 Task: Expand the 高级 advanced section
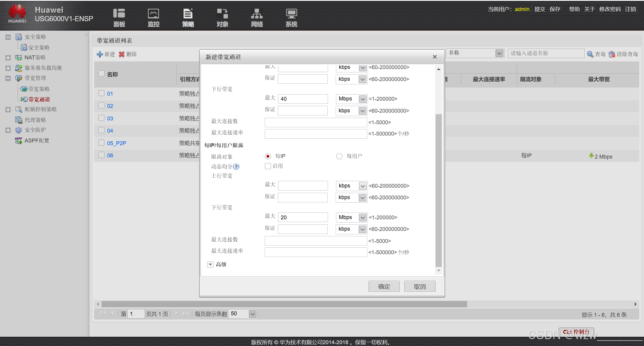point(210,264)
